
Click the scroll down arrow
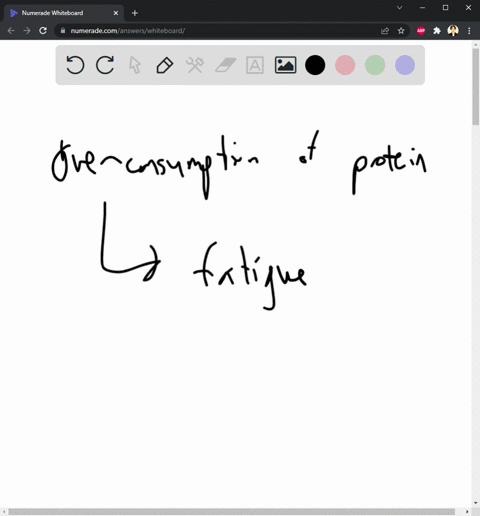[x=476, y=503]
